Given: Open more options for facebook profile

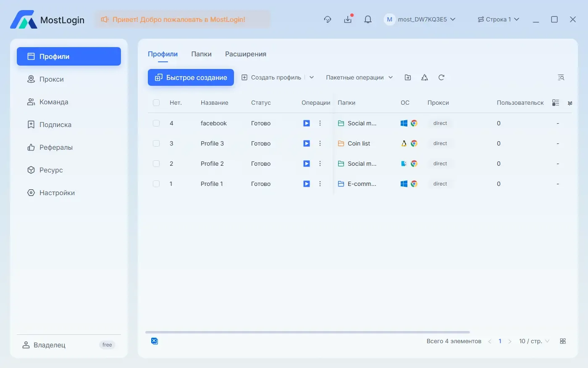Looking at the screenshot, I should pyautogui.click(x=320, y=123).
